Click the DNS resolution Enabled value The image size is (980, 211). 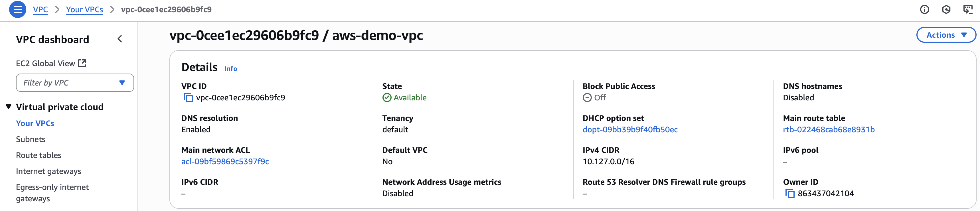196,130
